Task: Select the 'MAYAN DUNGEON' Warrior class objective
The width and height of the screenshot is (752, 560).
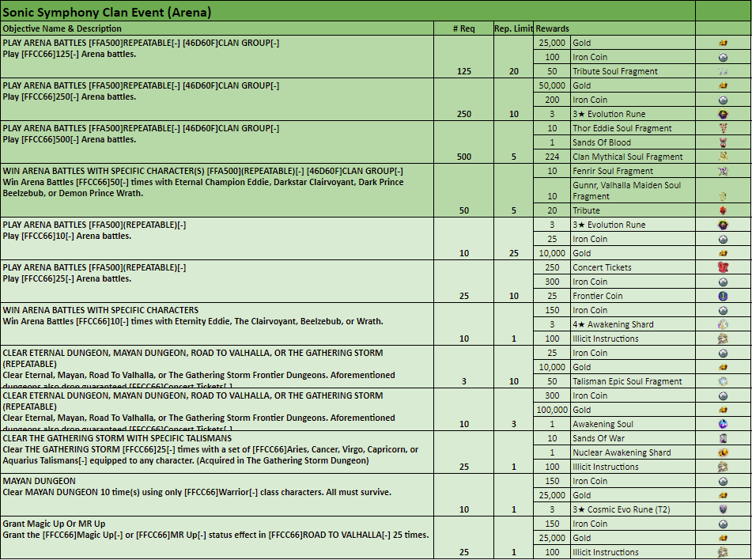Action: point(217,494)
